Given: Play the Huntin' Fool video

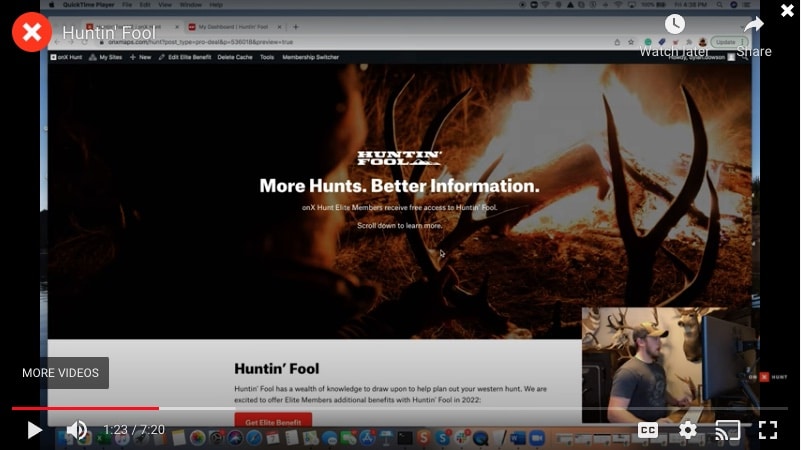Looking at the screenshot, I should [34, 430].
